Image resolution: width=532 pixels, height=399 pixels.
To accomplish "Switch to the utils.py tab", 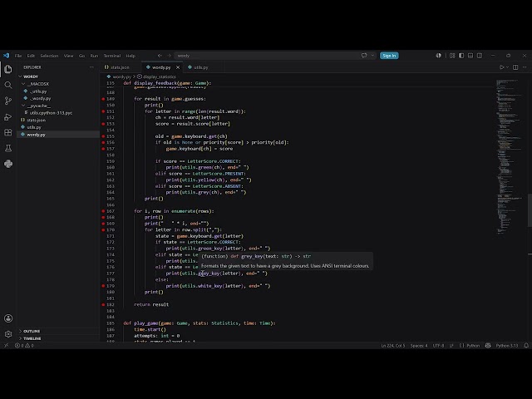I will click(199, 67).
